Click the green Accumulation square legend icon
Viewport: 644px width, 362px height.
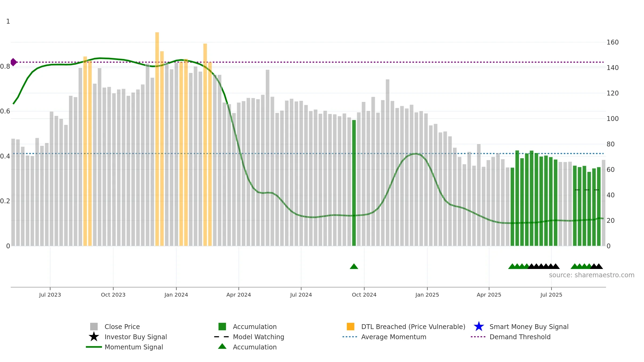pyautogui.click(x=222, y=327)
